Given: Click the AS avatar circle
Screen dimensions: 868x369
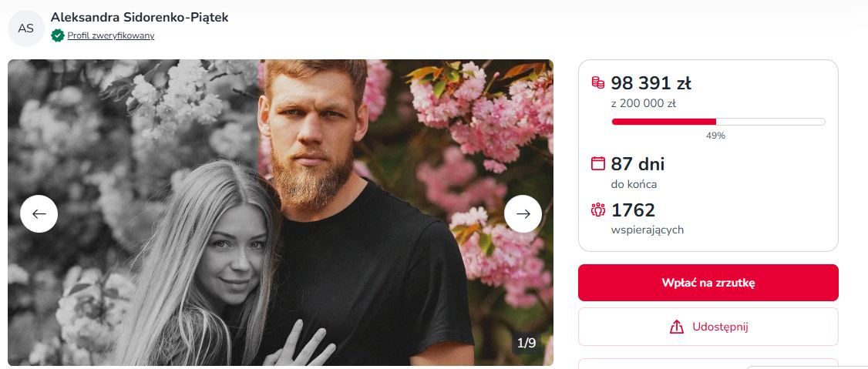Looking at the screenshot, I should [x=26, y=29].
